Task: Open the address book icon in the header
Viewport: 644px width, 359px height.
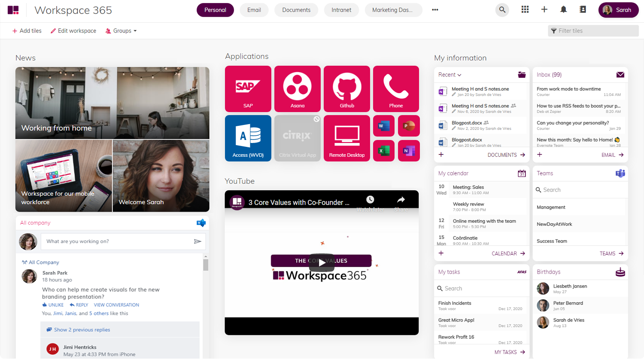Action: coord(583,9)
